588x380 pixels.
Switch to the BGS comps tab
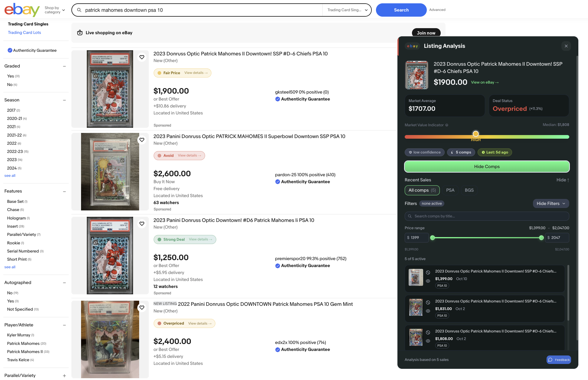pos(469,190)
